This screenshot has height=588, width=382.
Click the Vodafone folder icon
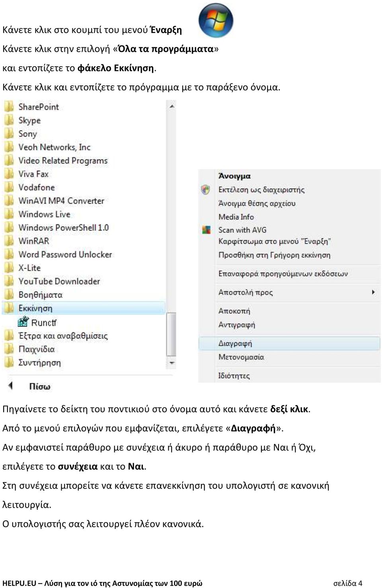click(9, 187)
